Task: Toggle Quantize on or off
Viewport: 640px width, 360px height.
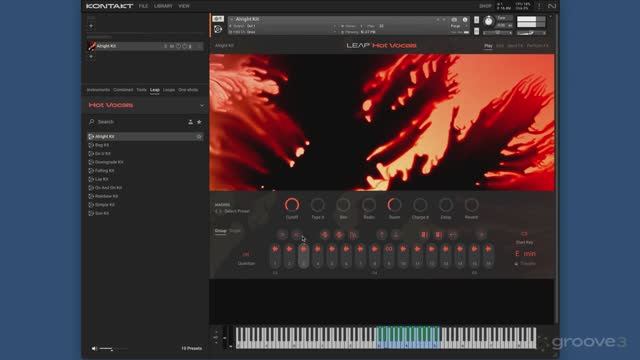Action: click(246, 254)
